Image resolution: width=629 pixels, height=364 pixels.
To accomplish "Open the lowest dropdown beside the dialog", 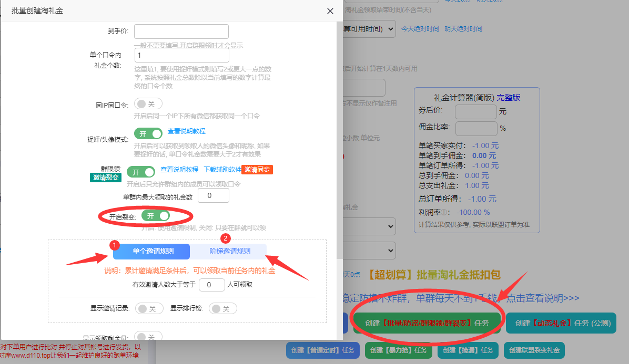I will (x=369, y=251).
